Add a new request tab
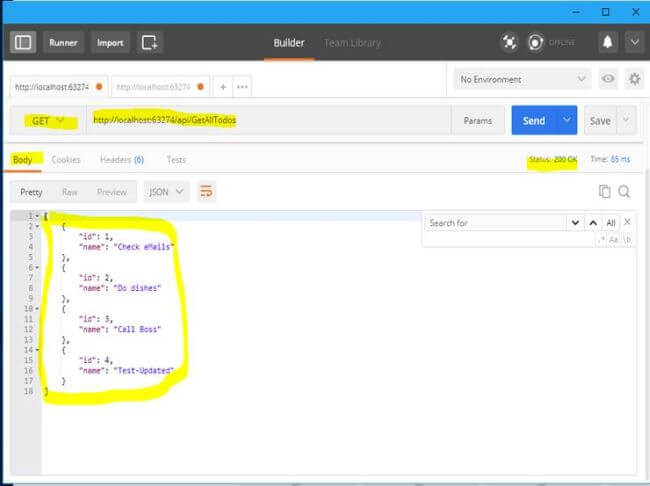This screenshot has height=486, width=650. 223,87
